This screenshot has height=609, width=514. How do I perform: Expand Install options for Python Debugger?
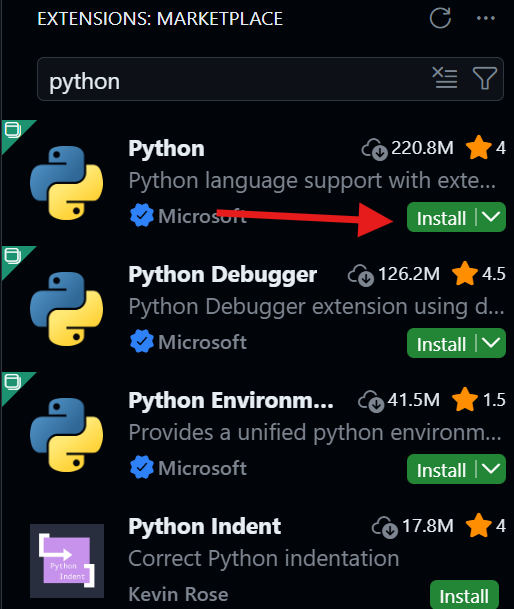coord(491,343)
